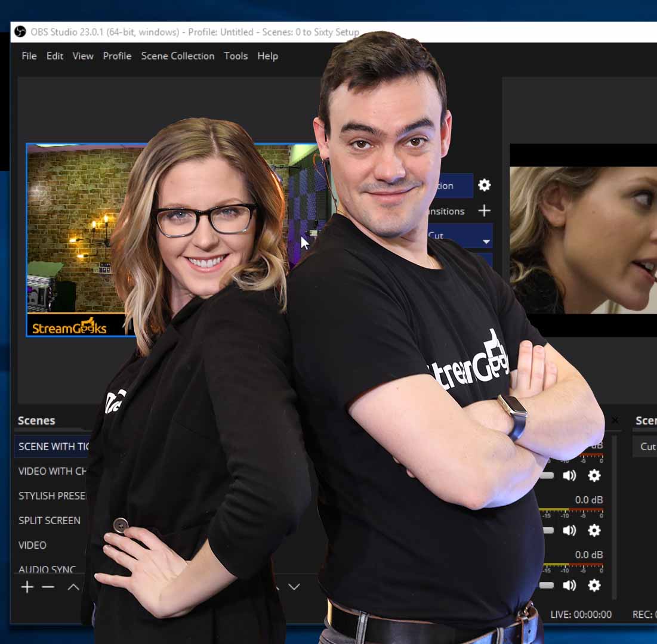Open the Help menu

point(268,55)
